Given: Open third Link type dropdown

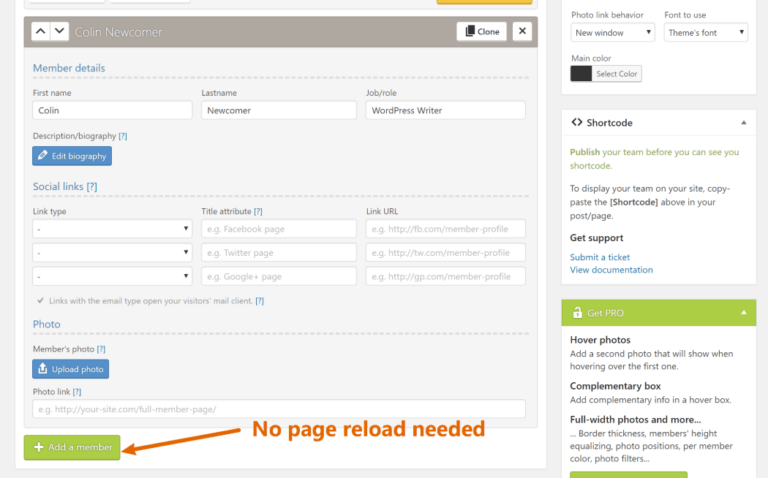Looking at the screenshot, I should click(x=112, y=276).
